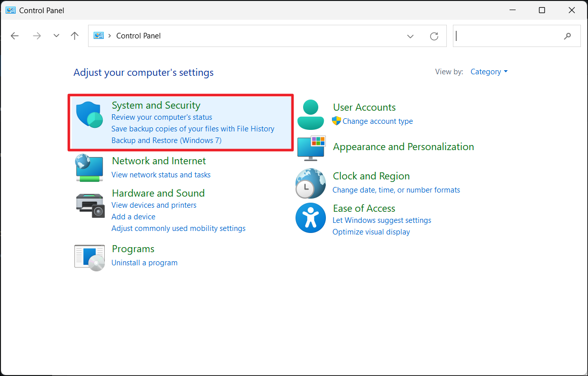The width and height of the screenshot is (588, 376).
Task: Open the View by Category dropdown
Action: pyautogui.click(x=489, y=72)
